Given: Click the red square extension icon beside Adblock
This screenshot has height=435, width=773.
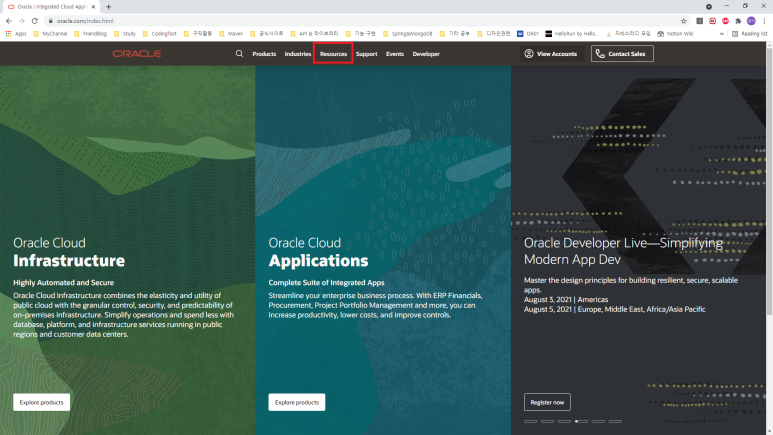Looking at the screenshot, I should [x=712, y=21].
